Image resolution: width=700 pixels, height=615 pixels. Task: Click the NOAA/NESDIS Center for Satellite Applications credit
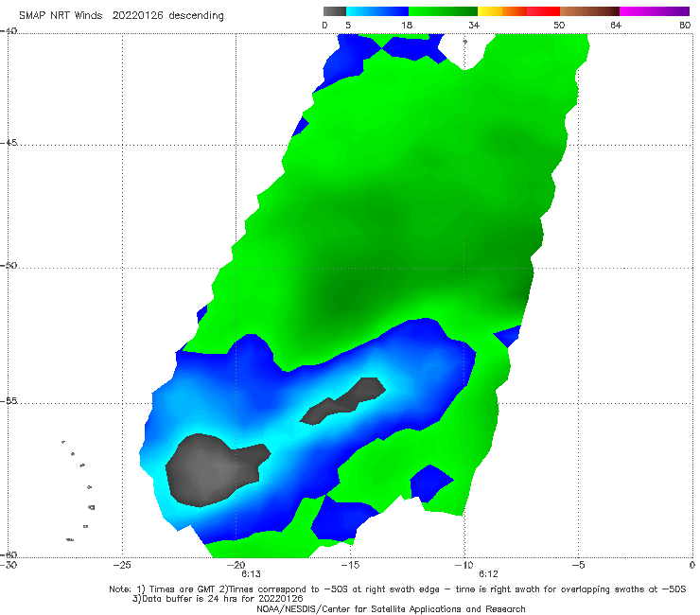pos(391,609)
